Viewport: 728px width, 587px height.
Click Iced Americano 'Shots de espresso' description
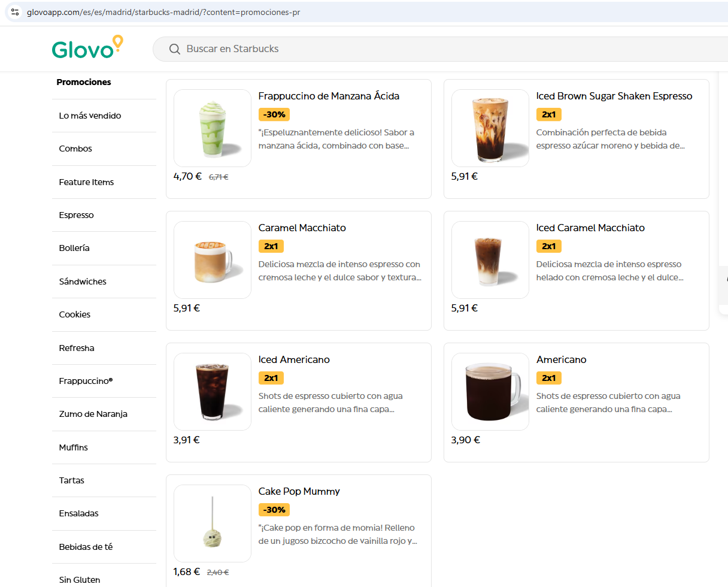330,403
